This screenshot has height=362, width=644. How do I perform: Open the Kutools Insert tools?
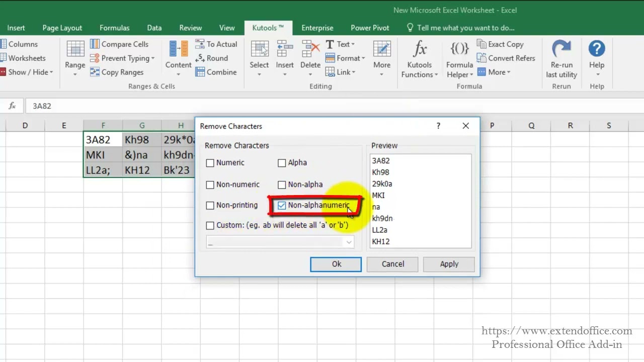tap(285, 58)
